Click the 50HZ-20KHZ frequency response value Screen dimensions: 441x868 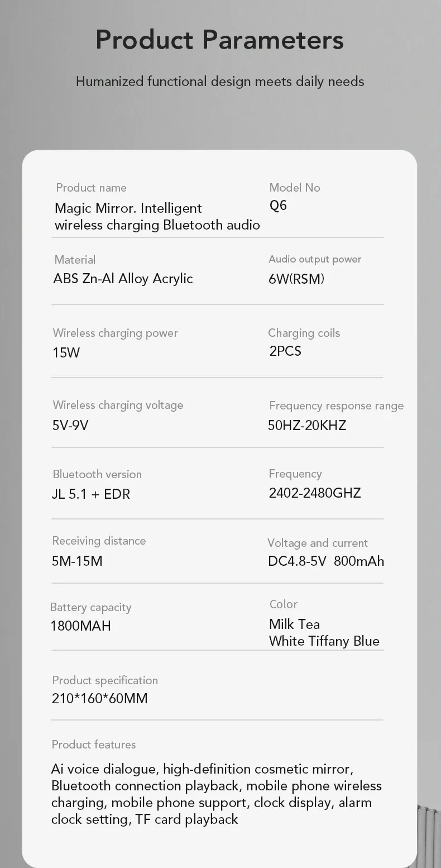[307, 426]
